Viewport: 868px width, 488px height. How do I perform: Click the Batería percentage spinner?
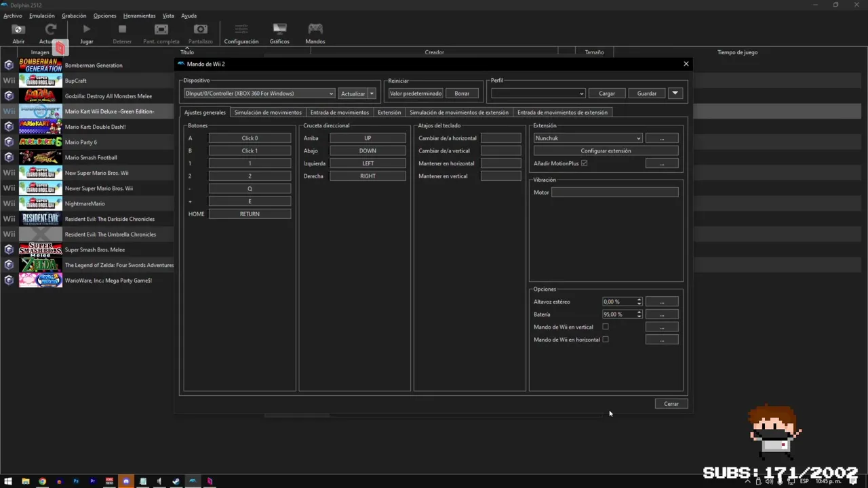622,314
